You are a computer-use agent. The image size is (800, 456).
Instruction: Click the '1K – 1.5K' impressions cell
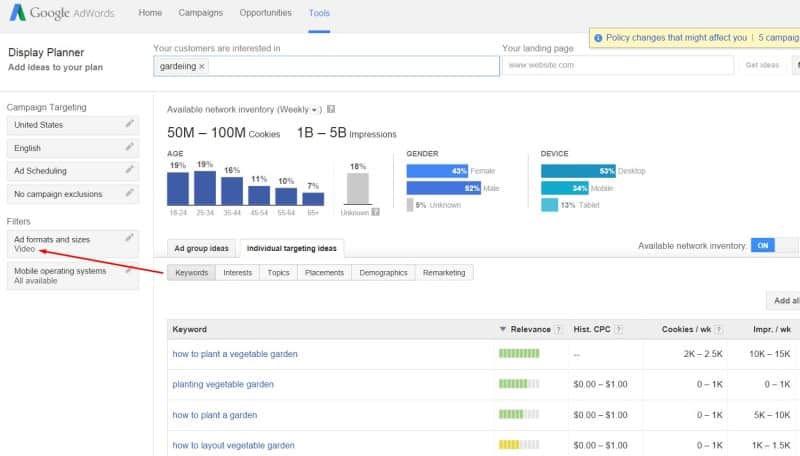[x=771, y=445]
